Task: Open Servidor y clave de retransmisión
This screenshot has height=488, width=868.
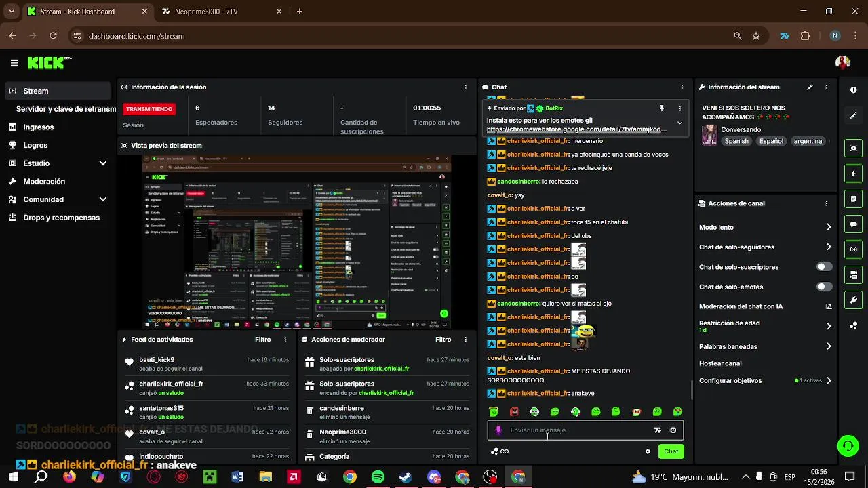Action: pyautogui.click(x=65, y=109)
